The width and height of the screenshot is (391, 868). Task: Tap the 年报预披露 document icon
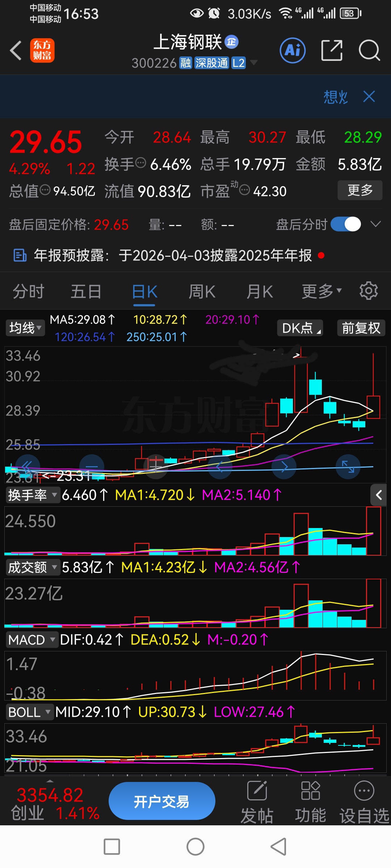click(20, 255)
